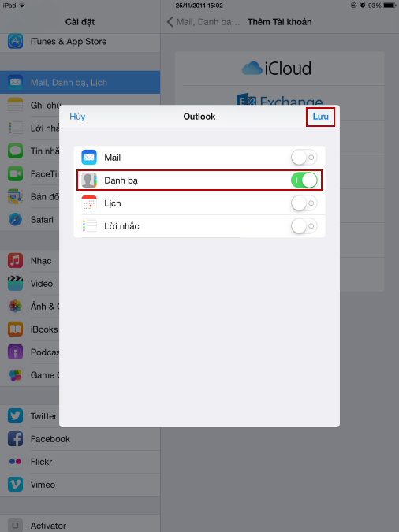Tap the iBooks icon in sidebar
This screenshot has height=532, width=399.
pyautogui.click(x=15, y=329)
